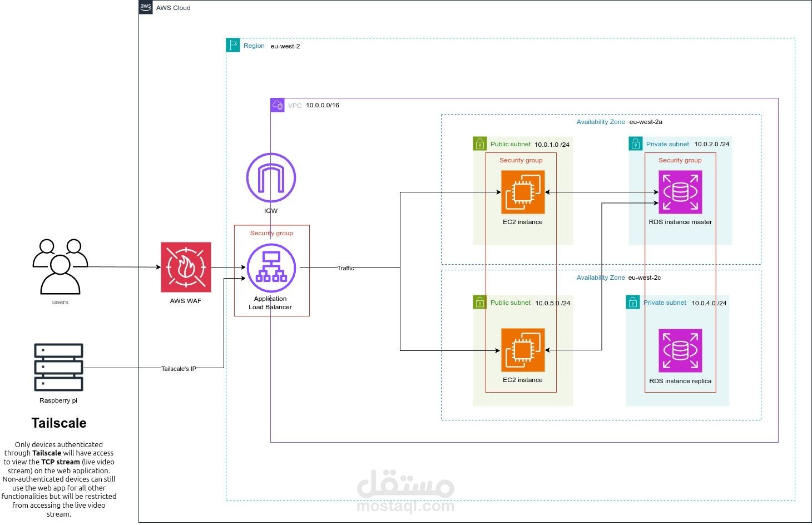Select the "Tailscale's IP" connector label
Screen dimensions: 812x525
(179, 369)
